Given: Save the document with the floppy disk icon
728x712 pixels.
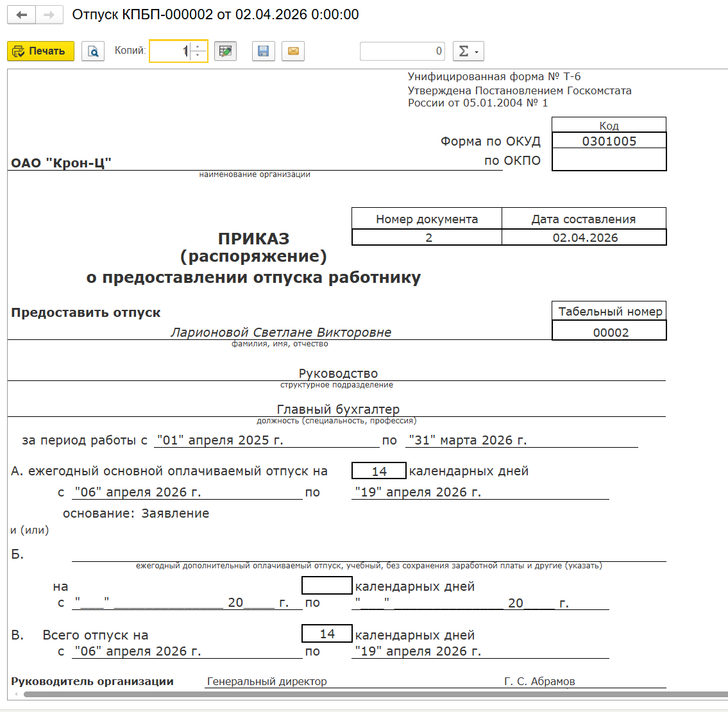Looking at the screenshot, I should click(263, 51).
